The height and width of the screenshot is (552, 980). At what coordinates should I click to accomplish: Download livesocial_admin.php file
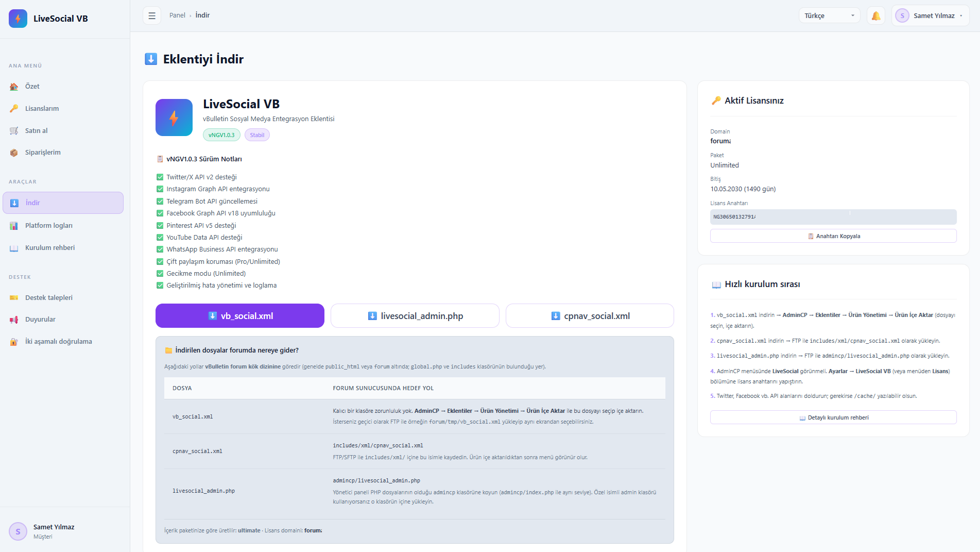coord(415,316)
